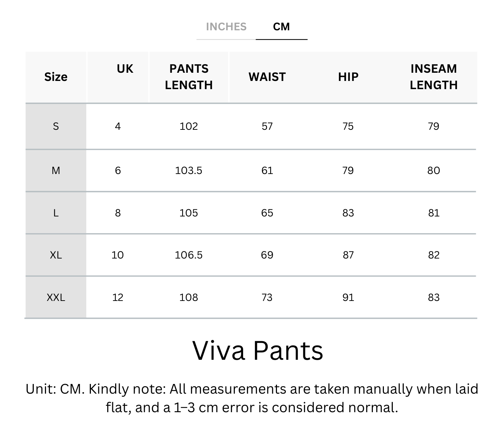Click the 106.5 pants length cell
The width and height of the screenshot is (504, 435).
(189, 255)
